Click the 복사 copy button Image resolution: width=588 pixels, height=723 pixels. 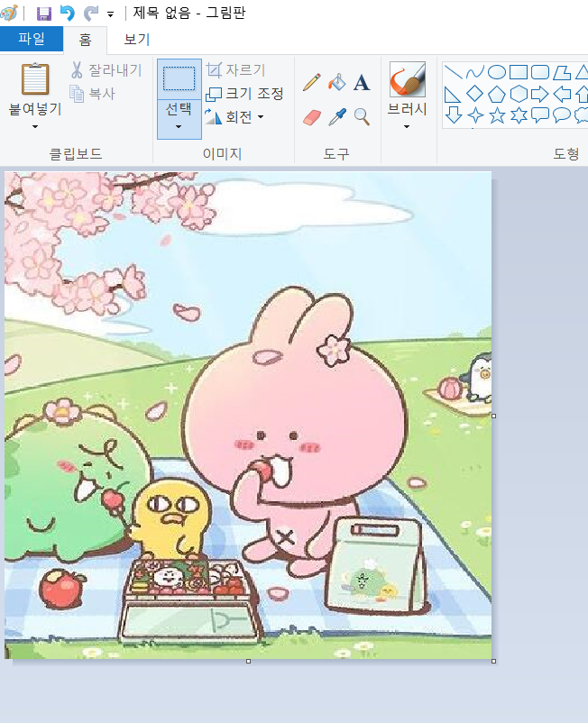click(92, 94)
